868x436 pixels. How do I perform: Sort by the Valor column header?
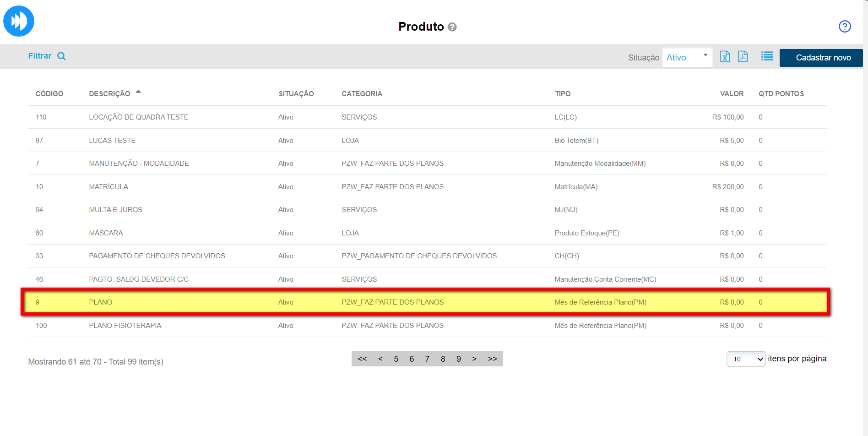(x=732, y=94)
